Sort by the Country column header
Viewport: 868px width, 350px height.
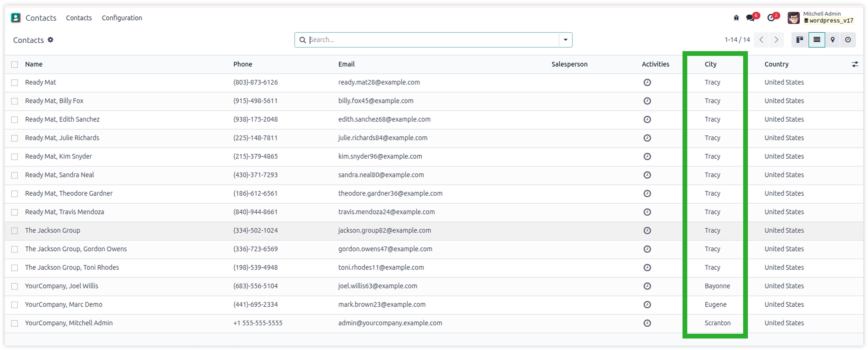click(x=776, y=64)
